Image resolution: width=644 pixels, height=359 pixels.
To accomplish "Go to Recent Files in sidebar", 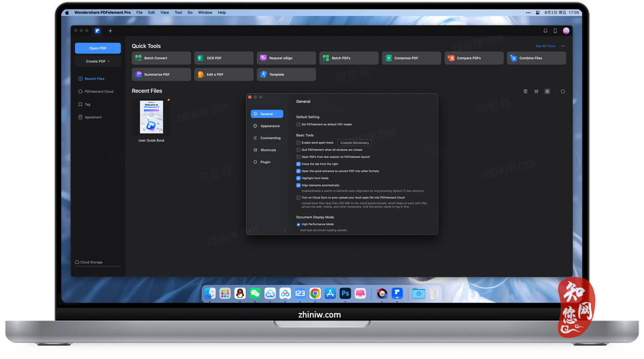I will point(91,79).
